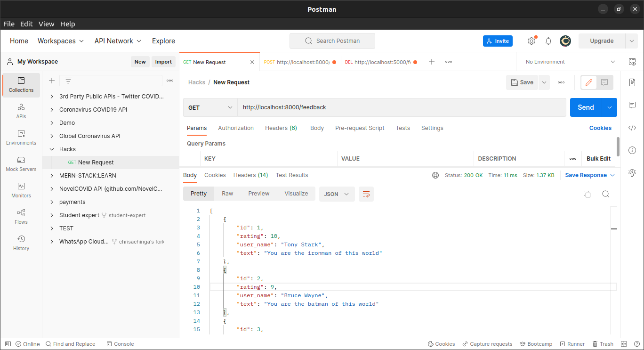This screenshot has height=350, width=644.
Task: Switch to the request Headers (6) tab
Action: pos(281,128)
